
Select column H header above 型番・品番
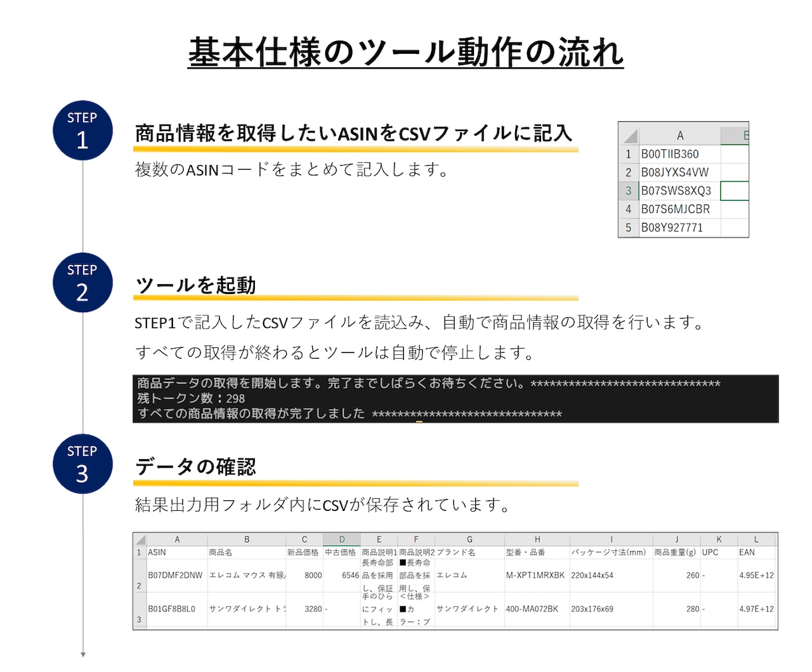pos(537,540)
